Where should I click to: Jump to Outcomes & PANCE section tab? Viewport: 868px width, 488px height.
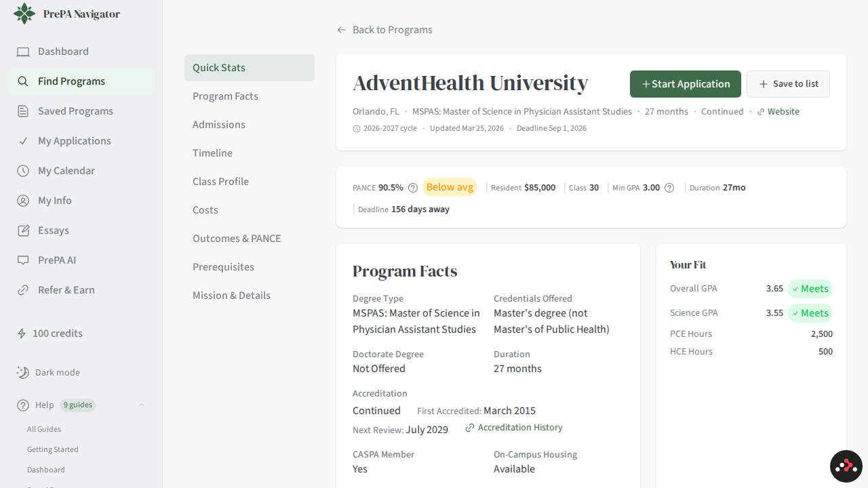(250, 239)
